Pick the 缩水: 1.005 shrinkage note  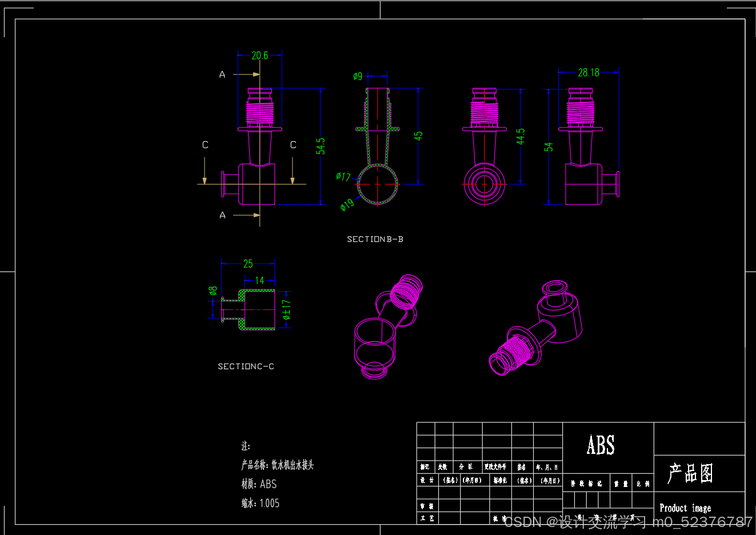click(x=261, y=503)
